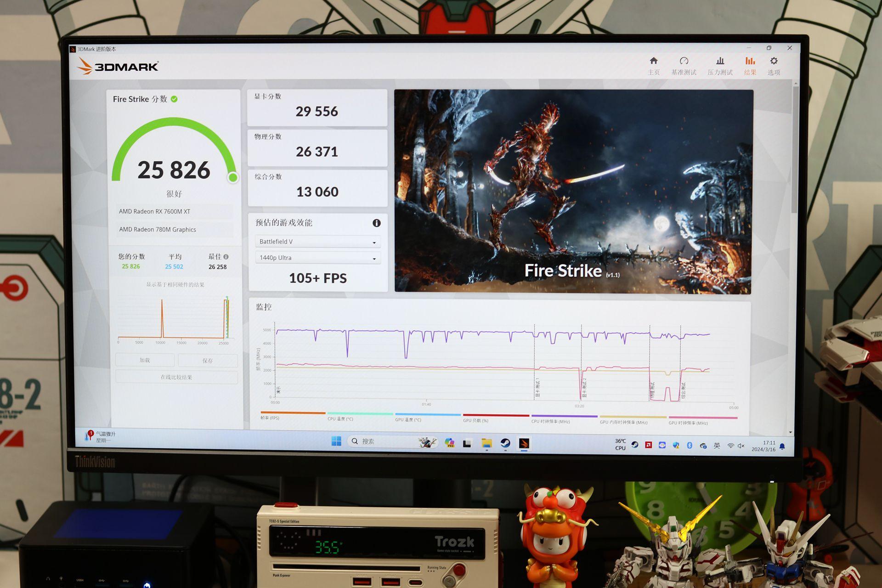The image size is (882, 588).
Task: Open the weather widget 气温骤升
Action: (101, 436)
